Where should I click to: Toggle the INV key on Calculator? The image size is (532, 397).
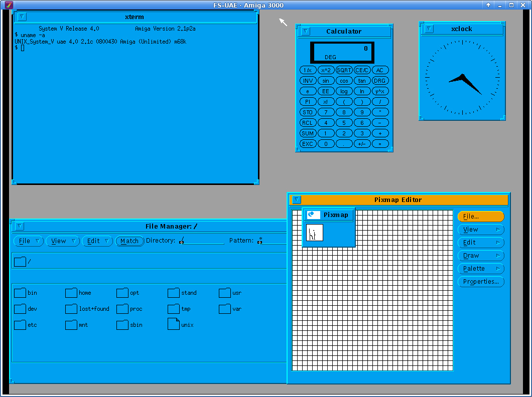308,81
